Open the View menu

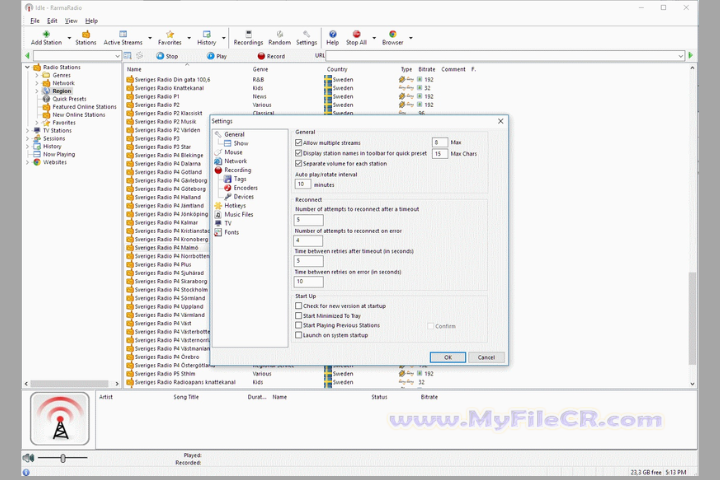[x=71, y=21]
